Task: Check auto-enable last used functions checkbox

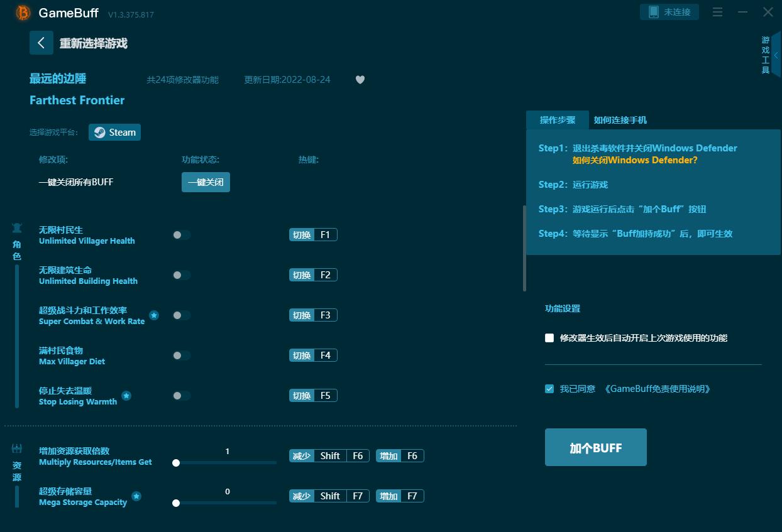Action: [549, 338]
